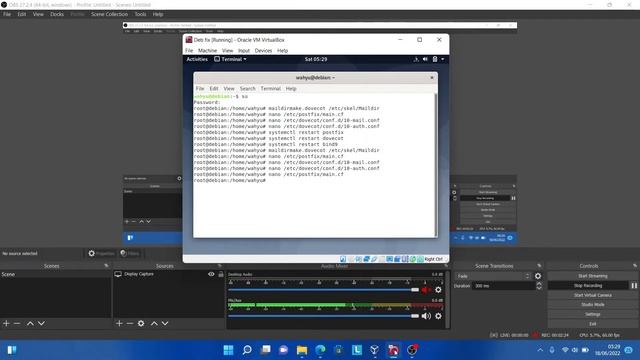The height and width of the screenshot is (360, 640).
Task: Open Fade transition properties gear
Action: coord(538,276)
